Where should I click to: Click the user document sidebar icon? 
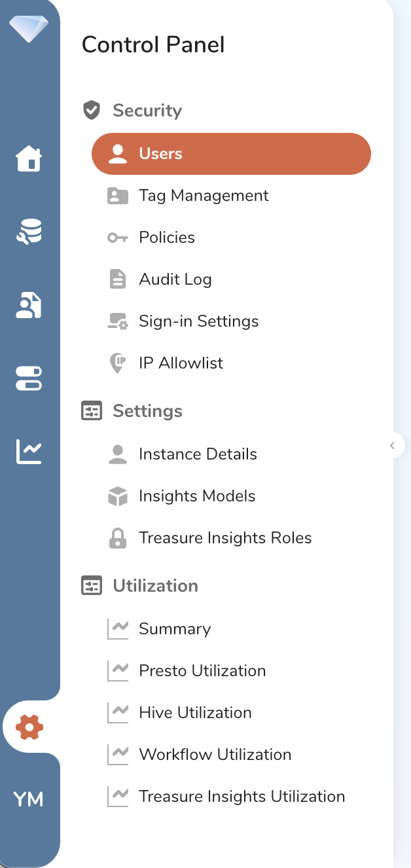pos(29,305)
